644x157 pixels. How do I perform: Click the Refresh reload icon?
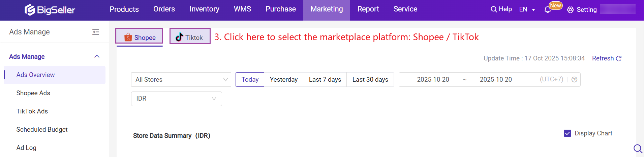pos(619,58)
